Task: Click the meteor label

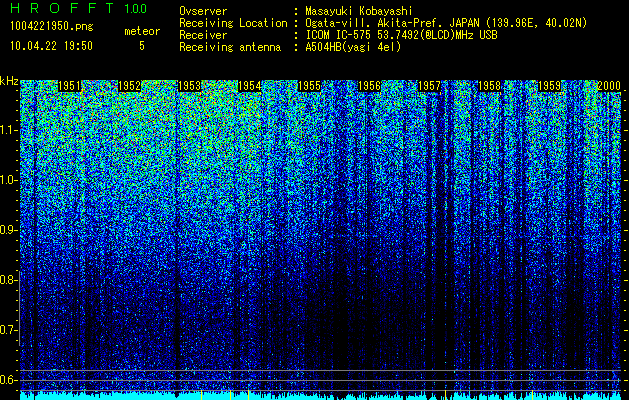Action: 142,31
